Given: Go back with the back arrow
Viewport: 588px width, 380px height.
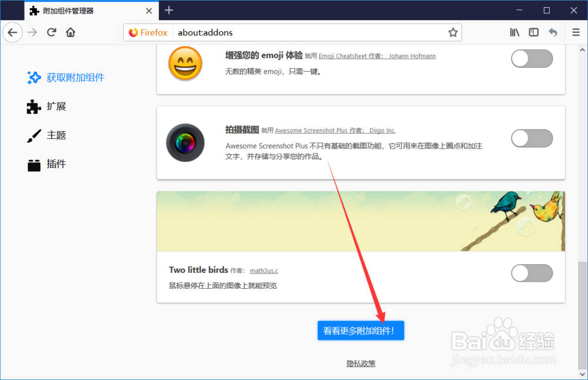Looking at the screenshot, I should pyautogui.click(x=12, y=32).
